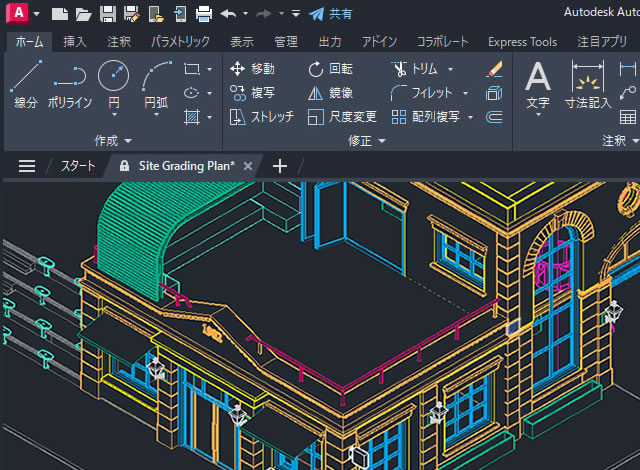Click the 文字 text tool

click(538, 86)
